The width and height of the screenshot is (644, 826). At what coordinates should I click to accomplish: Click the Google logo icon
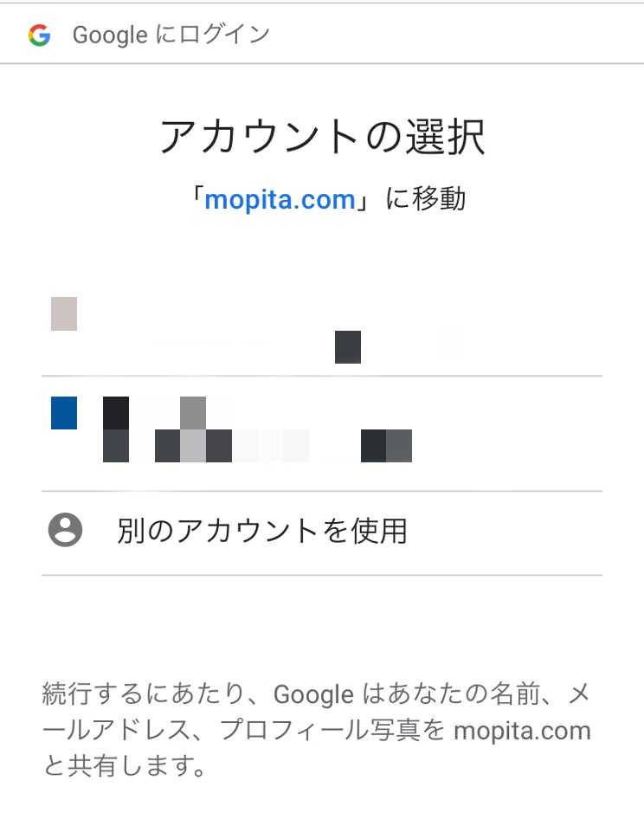coord(40,35)
